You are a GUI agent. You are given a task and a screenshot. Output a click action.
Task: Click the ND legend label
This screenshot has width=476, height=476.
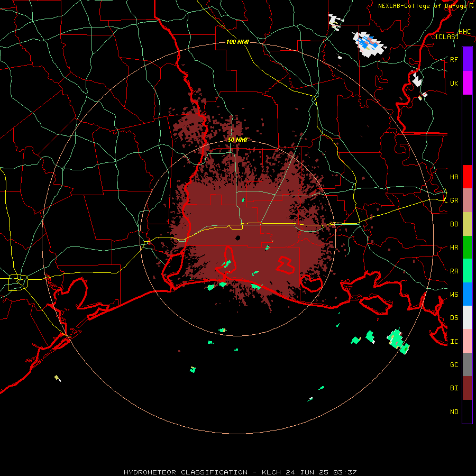(454, 412)
